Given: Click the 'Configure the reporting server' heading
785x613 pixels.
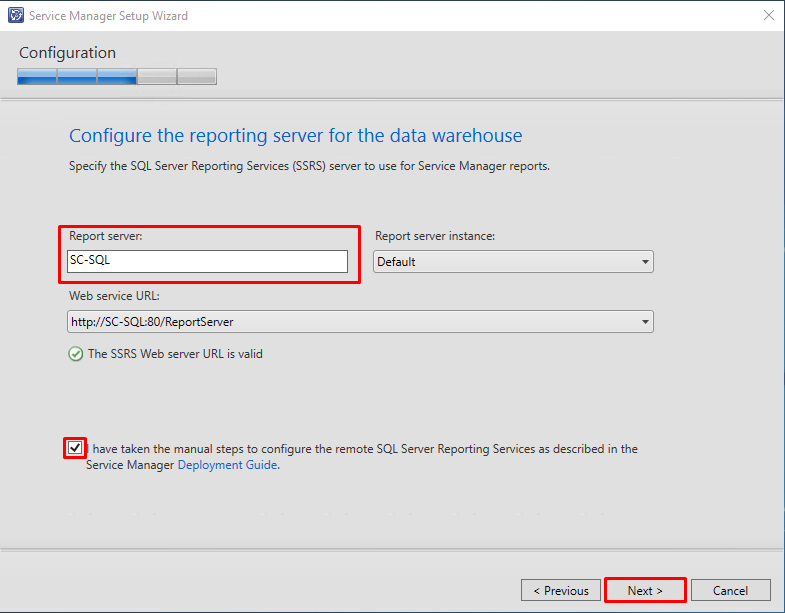Looking at the screenshot, I should (295, 136).
